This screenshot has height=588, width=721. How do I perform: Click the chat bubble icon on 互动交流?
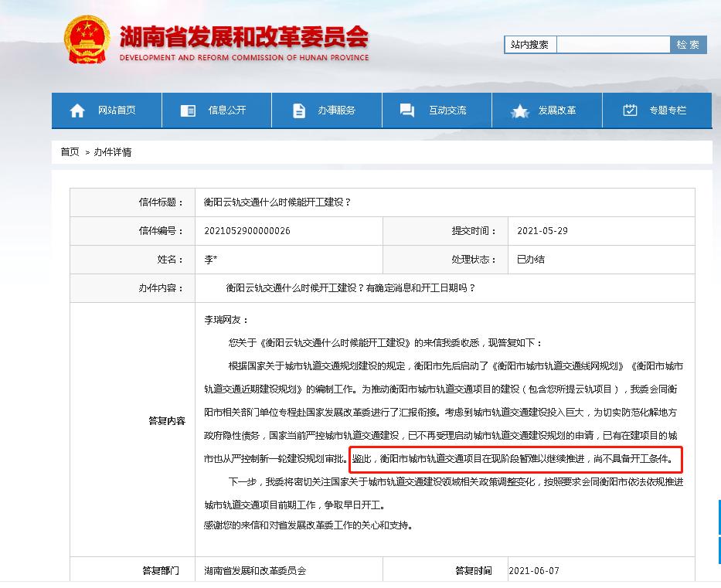click(x=407, y=110)
